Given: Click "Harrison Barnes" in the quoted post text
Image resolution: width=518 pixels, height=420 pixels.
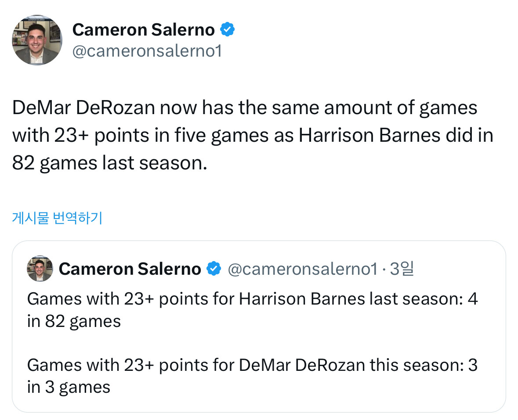Looking at the screenshot, I should coord(302,299).
